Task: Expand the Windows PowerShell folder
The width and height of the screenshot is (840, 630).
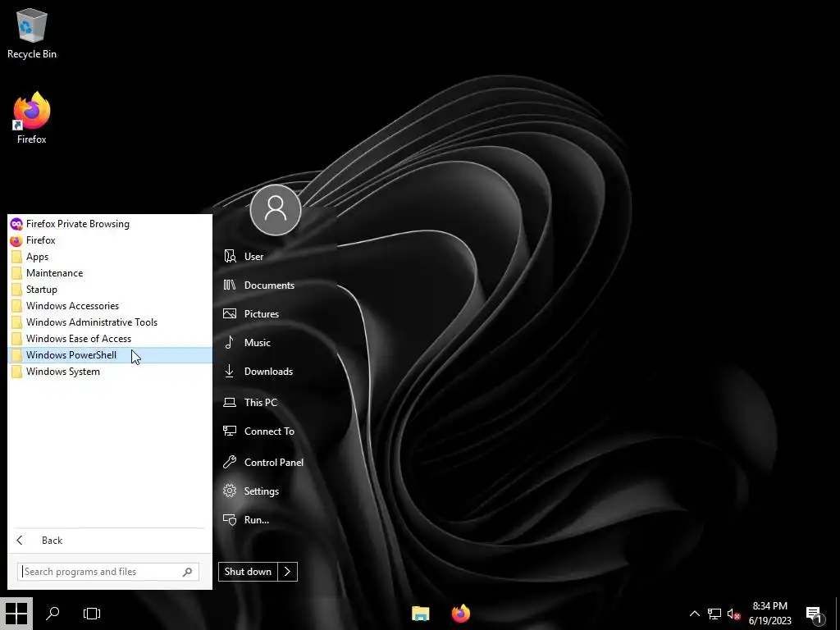Action: (110, 355)
